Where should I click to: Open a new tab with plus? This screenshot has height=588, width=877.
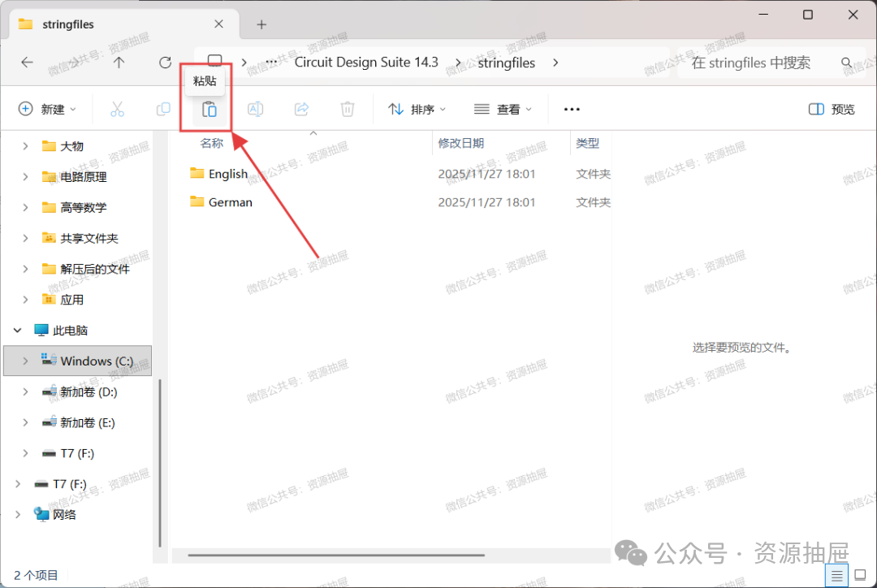coord(261,24)
